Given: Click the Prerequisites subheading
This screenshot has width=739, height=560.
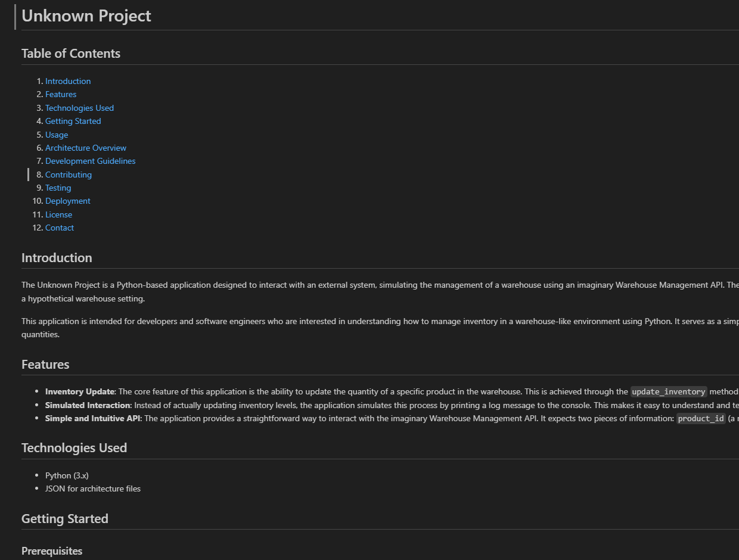Looking at the screenshot, I should tap(52, 551).
